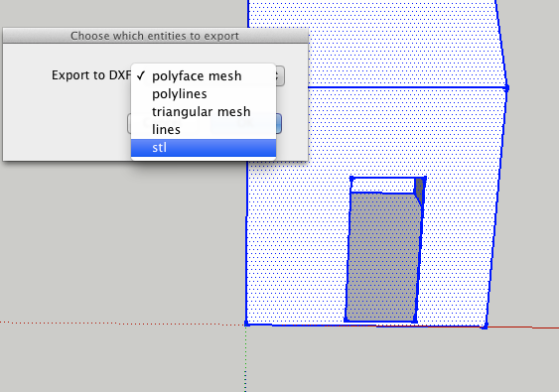The height and width of the screenshot is (392, 559).
Task: Click the solid red axis right of the model
Action: pos(523,327)
